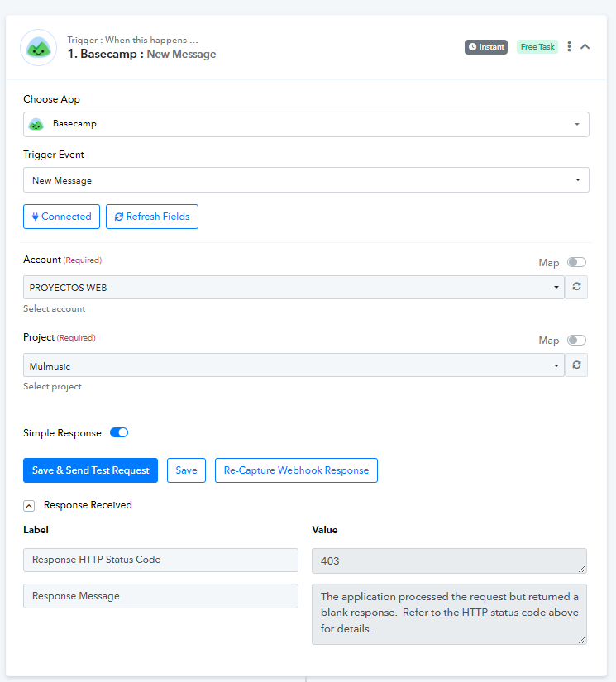
Task: Enable the Map toggle for Account
Action: tap(576, 262)
